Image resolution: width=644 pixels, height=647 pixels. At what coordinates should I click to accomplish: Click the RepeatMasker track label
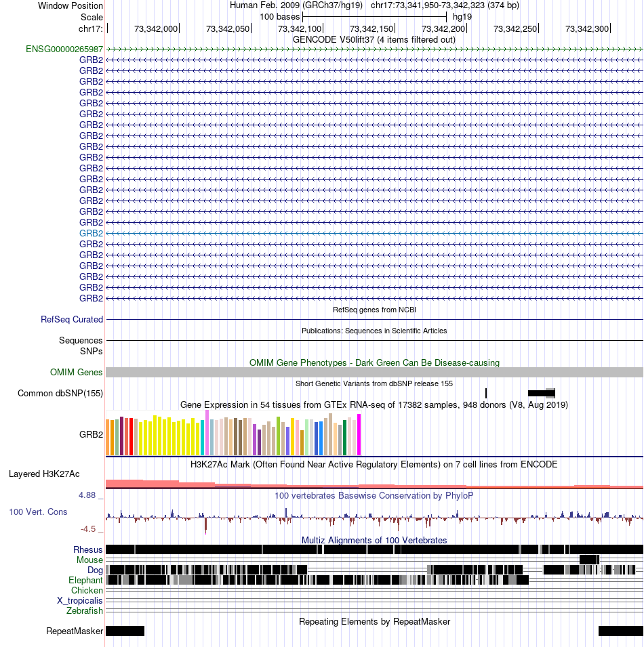pyautogui.click(x=75, y=631)
